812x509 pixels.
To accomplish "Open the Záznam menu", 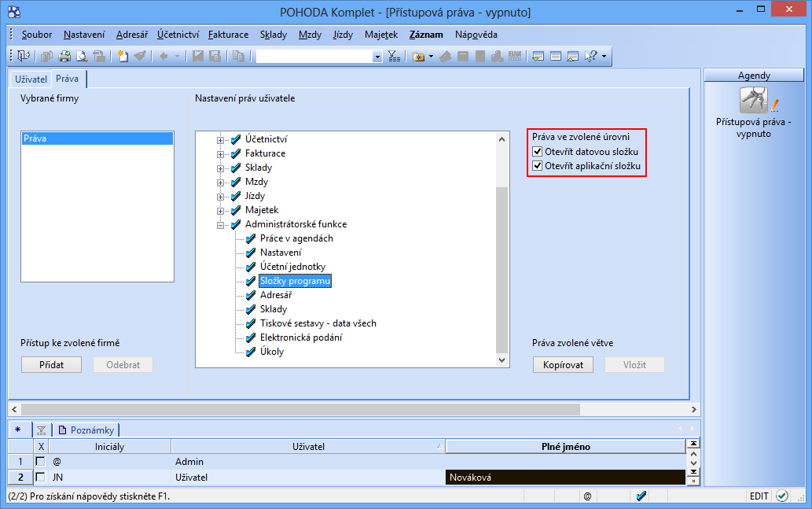I will pyautogui.click(x=426, y=35).
